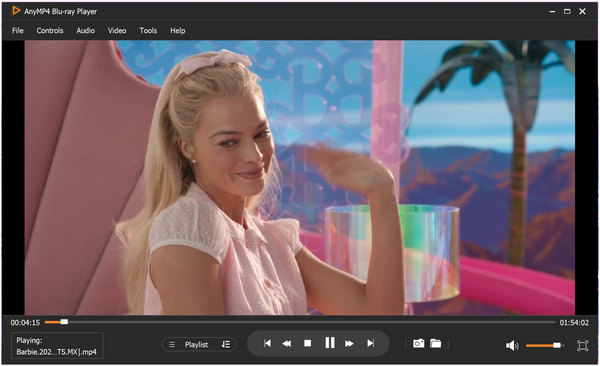Fast forward the video

349,343
